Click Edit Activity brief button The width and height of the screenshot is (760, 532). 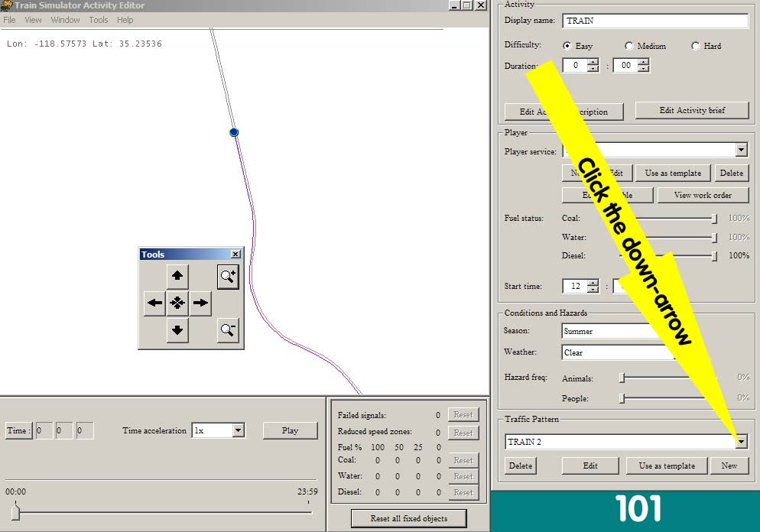click(692, 111)
